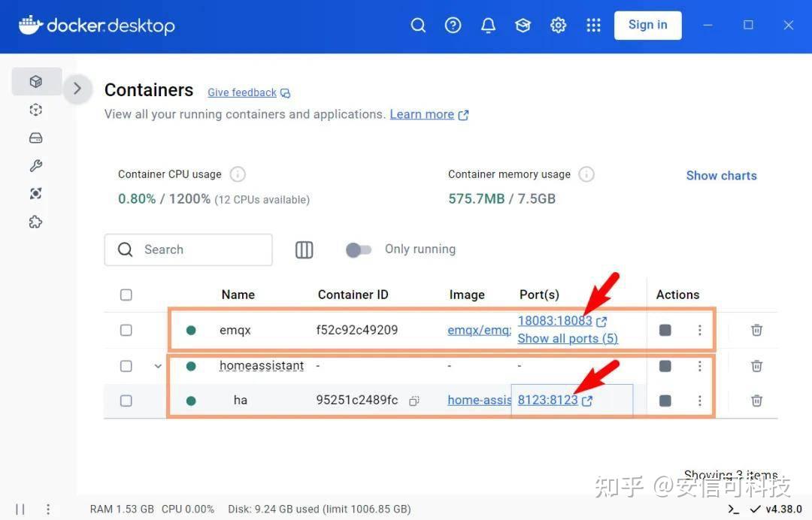Open Extensions puzzle icon in sidebar
The image size is (812, 520).
pyautogui.click(x=36, y=222)
